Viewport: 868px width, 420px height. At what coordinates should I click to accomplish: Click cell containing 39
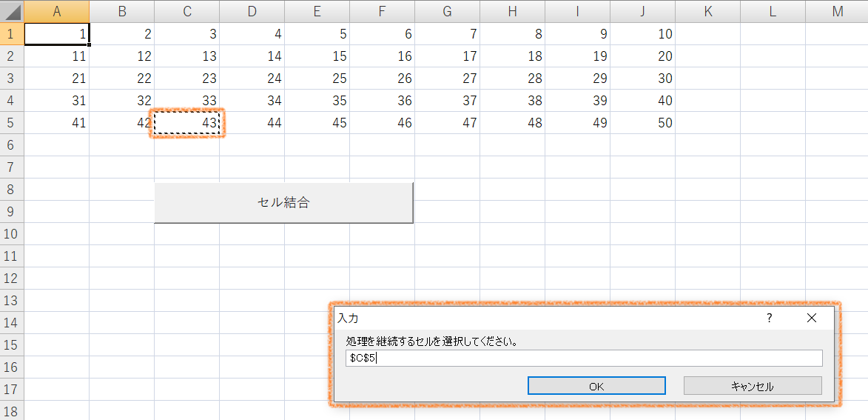point(577,100)
